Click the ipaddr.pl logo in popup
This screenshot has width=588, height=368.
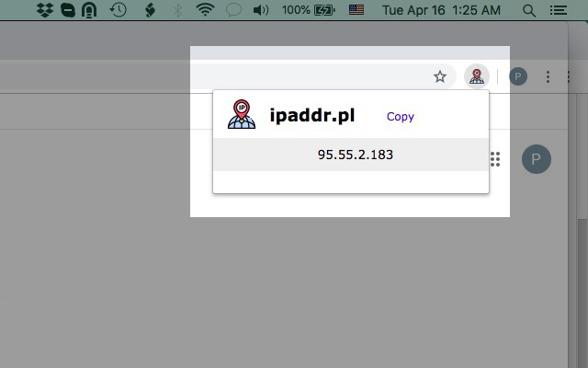tap(242, 114)
